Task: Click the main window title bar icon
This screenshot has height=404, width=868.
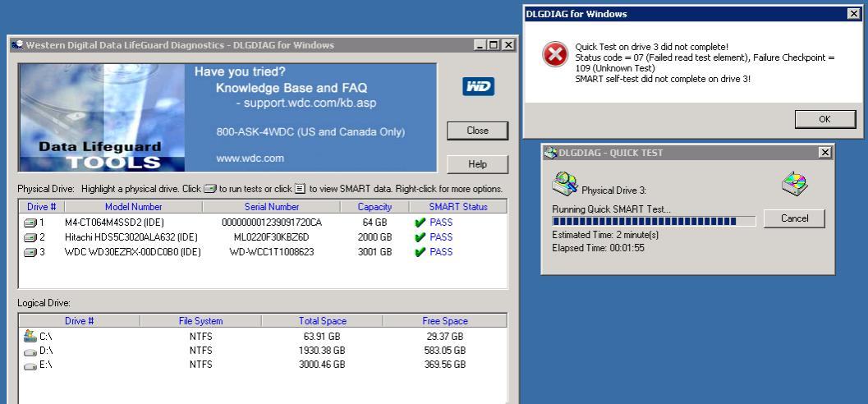Action: pos(17,45)
